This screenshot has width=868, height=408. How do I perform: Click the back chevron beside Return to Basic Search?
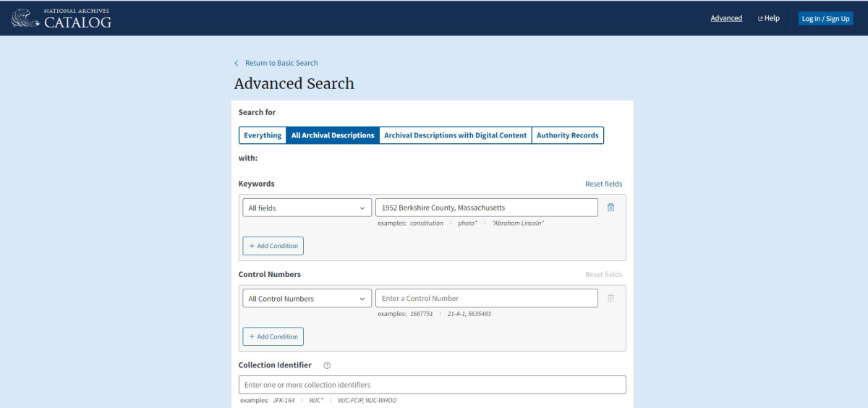click(237, 63)
